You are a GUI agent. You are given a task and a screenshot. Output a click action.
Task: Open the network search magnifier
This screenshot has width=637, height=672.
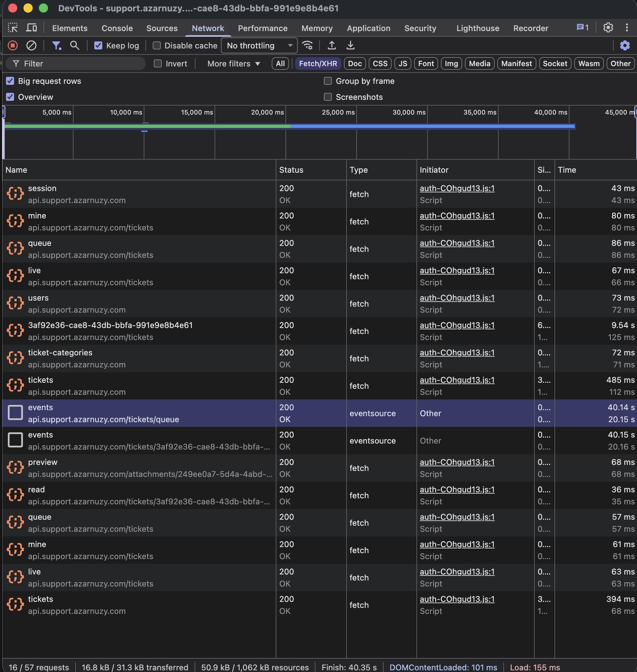pos(75,45)
